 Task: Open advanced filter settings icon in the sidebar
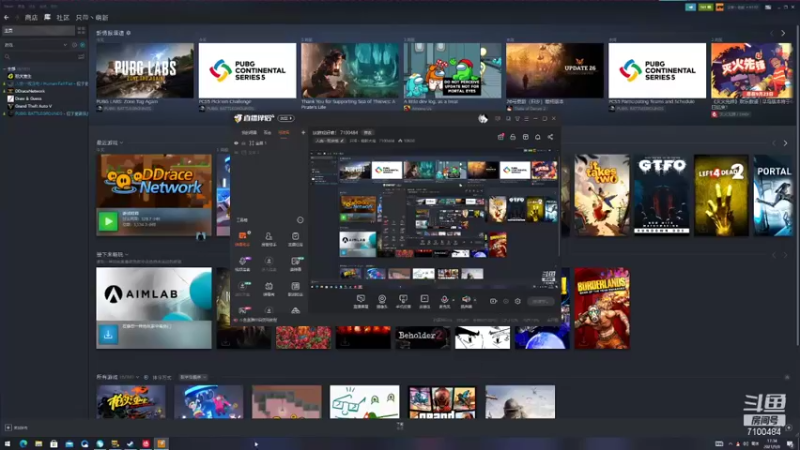(81, 57)
